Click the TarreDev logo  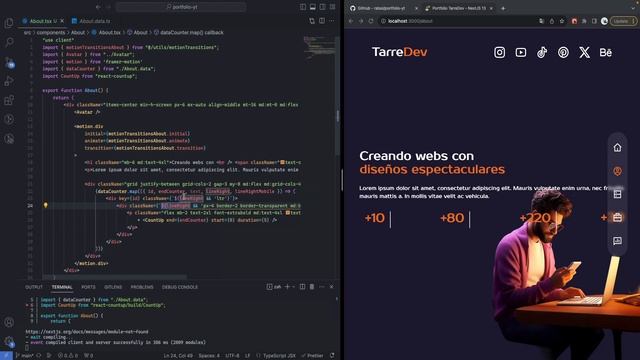pos(400,52)
